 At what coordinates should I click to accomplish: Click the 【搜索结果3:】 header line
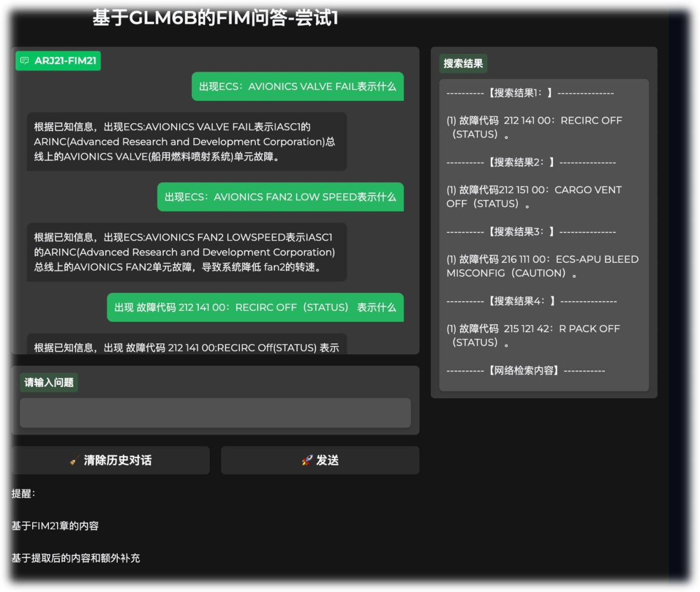[x=531, y=232]
